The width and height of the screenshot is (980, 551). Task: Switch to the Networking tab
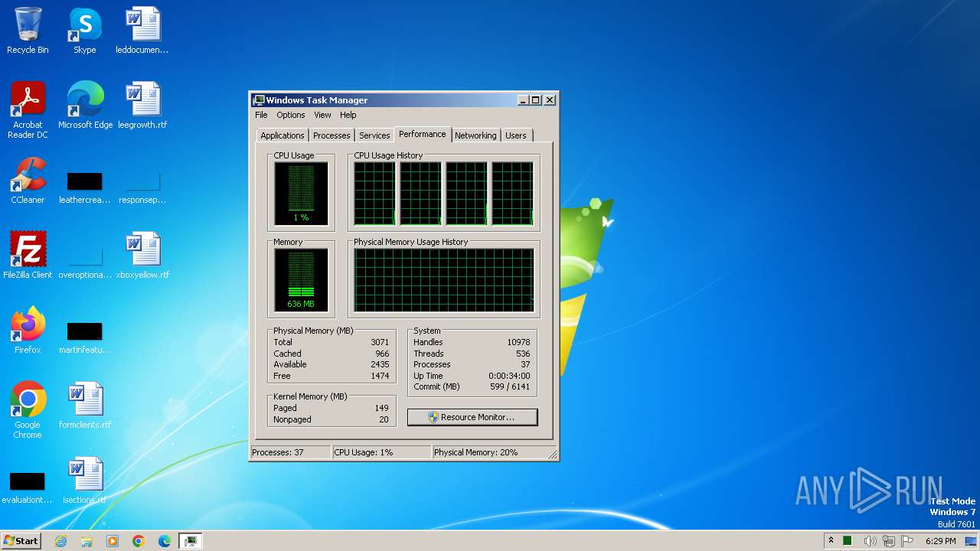(x=475, y=135)
